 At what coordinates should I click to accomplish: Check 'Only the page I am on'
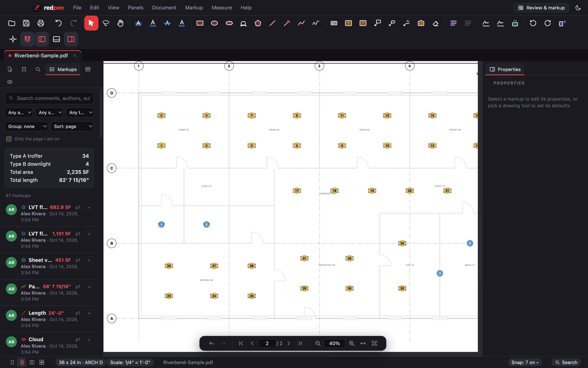click(9, 139)
